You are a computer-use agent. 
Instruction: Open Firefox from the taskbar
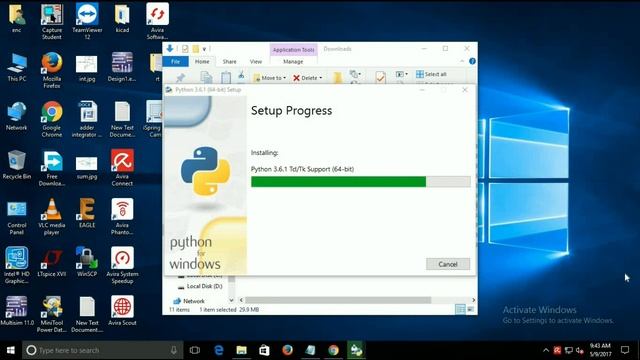coord(287,350)
